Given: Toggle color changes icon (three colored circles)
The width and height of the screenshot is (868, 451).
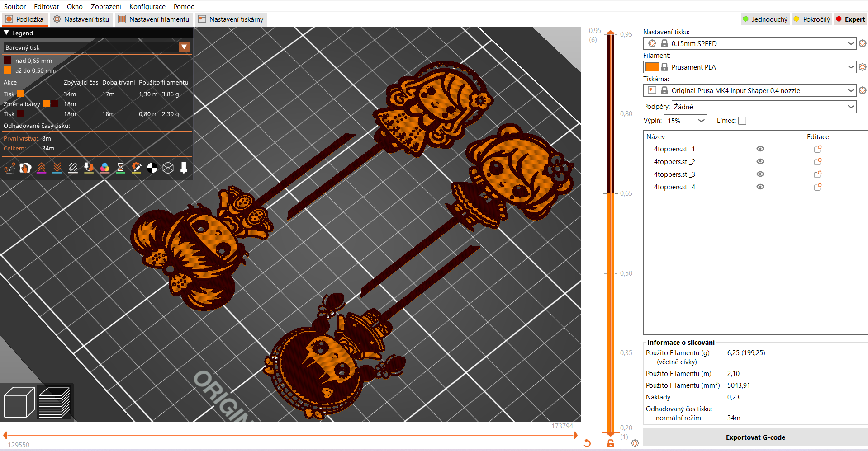Looking at the screenshot, I should pyautogui.click(x=104, y=168).
